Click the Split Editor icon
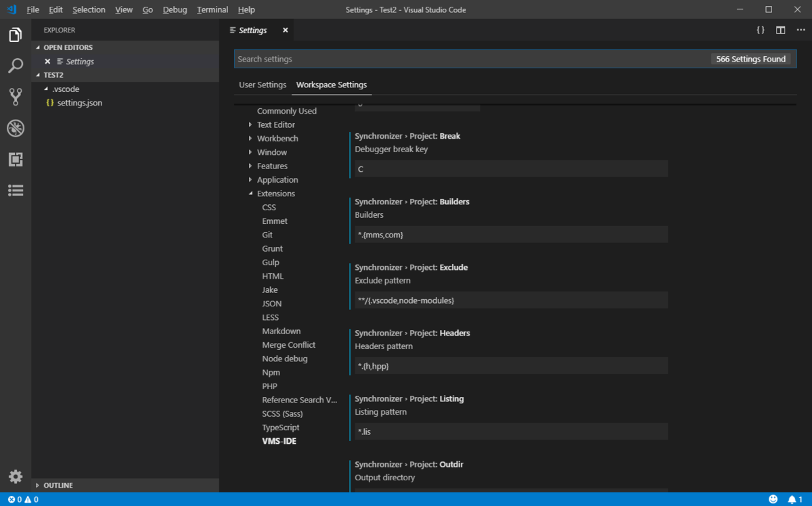 tap(780, 30)
